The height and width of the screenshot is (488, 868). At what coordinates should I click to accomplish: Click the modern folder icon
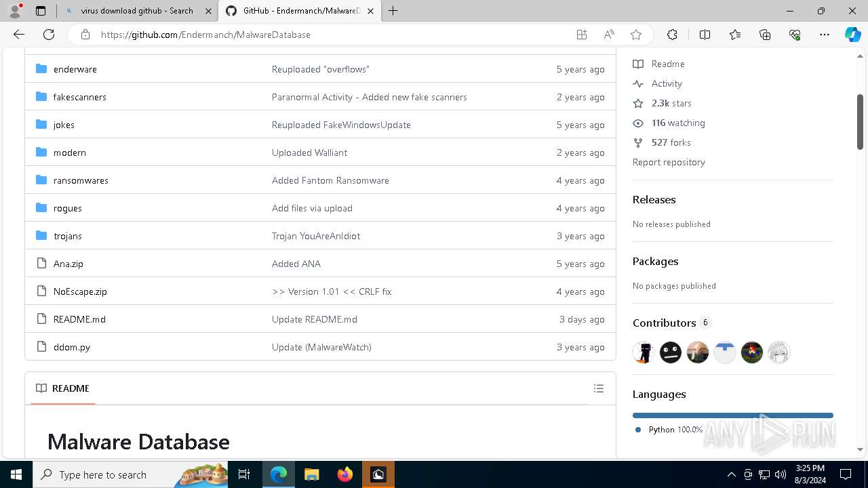pos(41,152)
